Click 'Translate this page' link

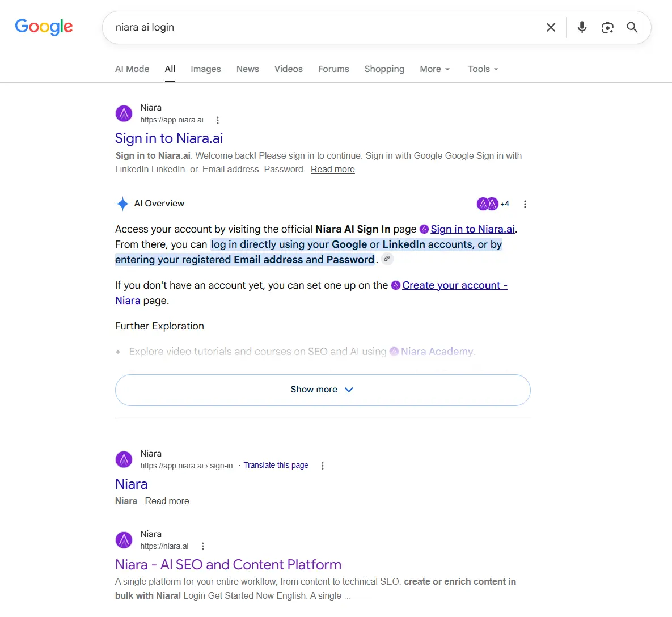coord(276,466)
